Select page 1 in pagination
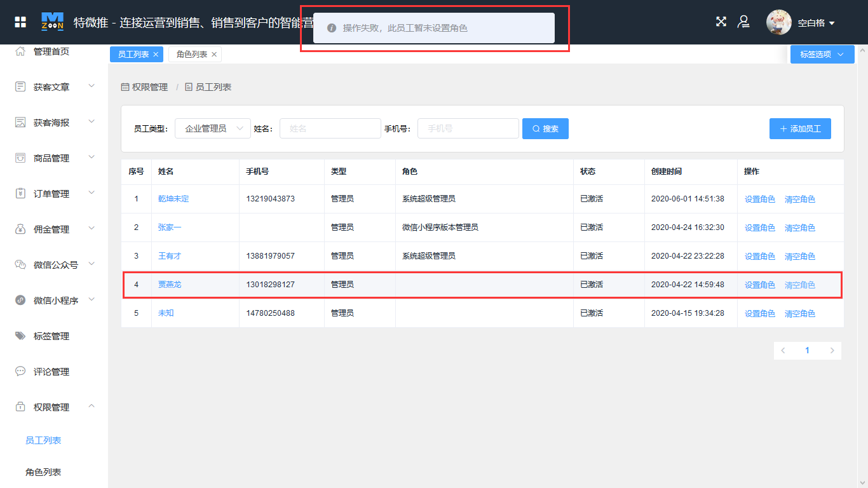The height and width of the screenshot is (488, 868). (x=807, y=351)
